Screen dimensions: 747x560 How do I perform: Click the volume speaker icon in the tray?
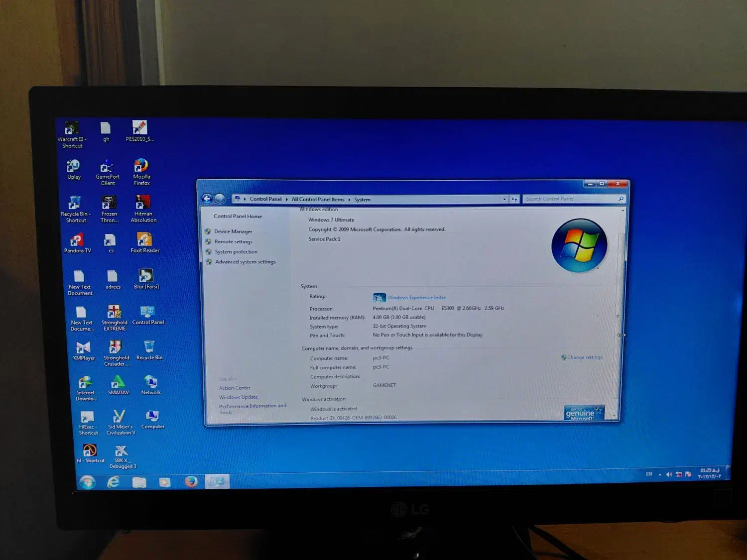[669, 474]
